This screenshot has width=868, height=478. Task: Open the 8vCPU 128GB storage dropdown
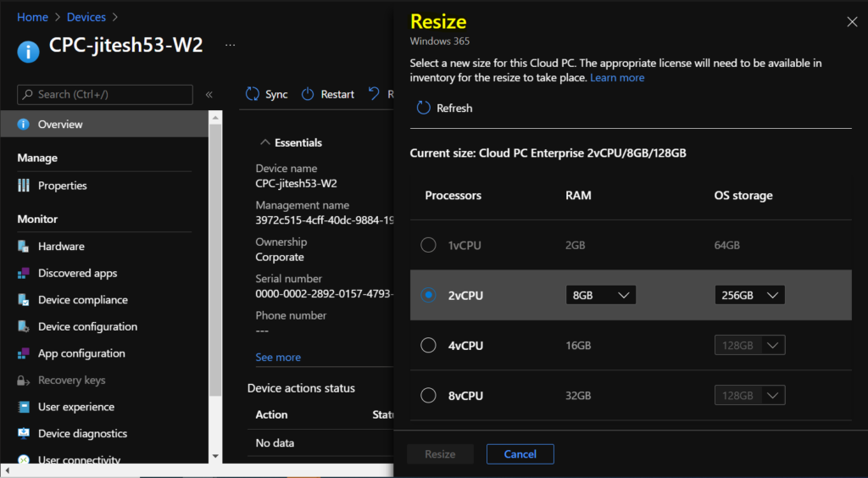pyautogui.click(x=749, y=396)
